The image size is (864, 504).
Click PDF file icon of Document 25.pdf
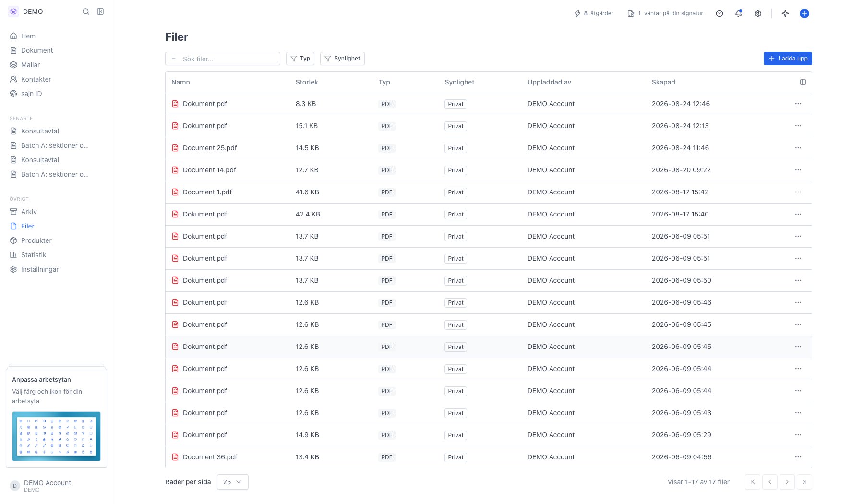pyautogui.click(x=175, y=148)
